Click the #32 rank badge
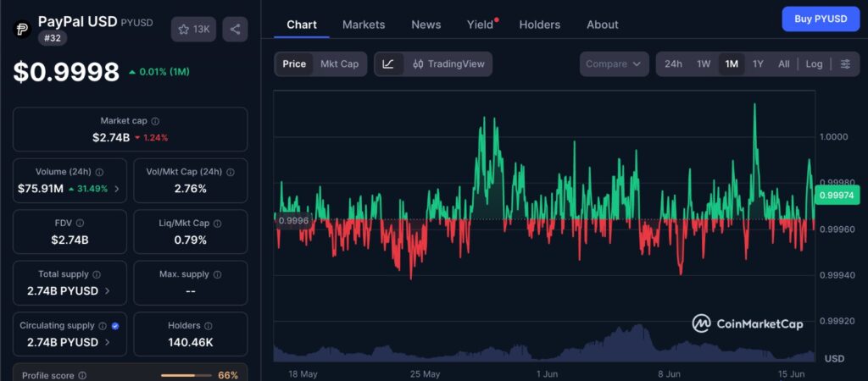This screenshot has width=868, height=381. [53, 39]
